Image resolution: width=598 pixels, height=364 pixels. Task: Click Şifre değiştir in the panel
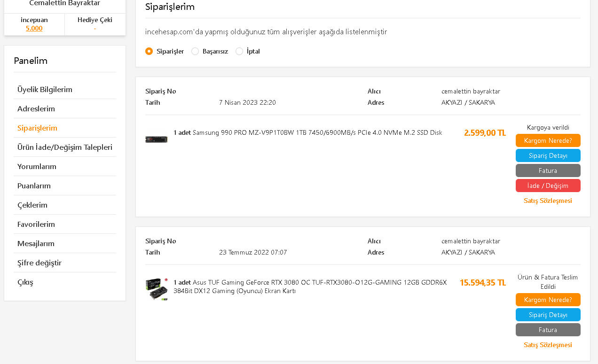tap(39, 263)
